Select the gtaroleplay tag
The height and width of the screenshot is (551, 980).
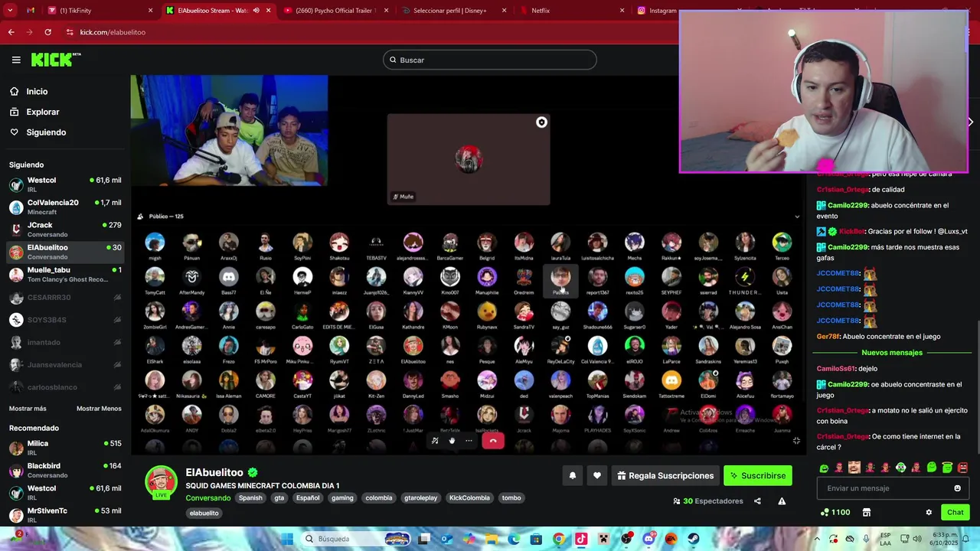[x=420, y=497]
